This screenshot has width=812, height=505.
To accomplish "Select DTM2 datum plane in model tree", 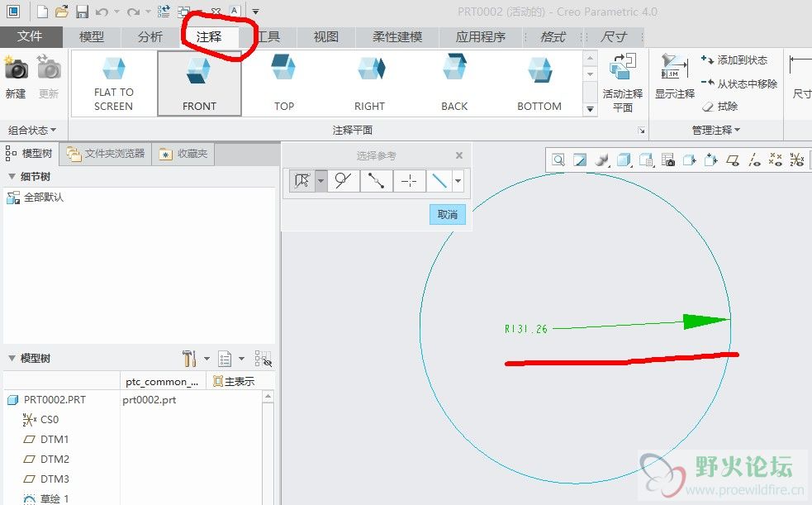I will (46, 459).
